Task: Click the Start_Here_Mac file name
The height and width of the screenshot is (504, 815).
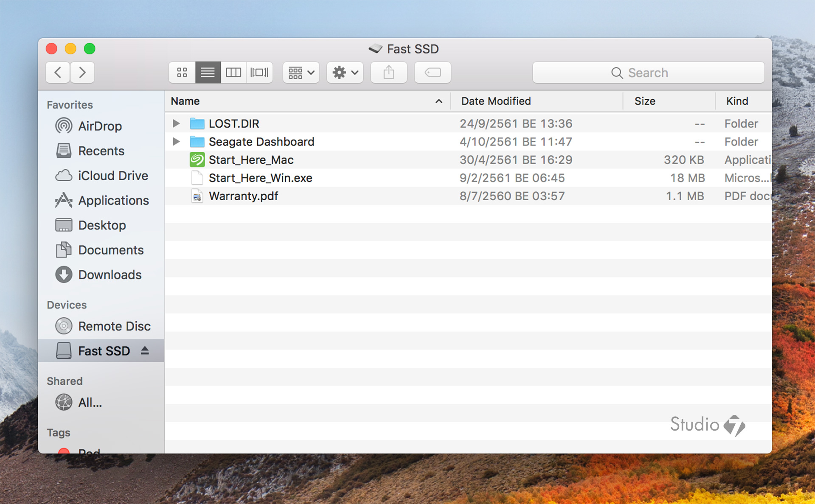Action: coord(251,160)
